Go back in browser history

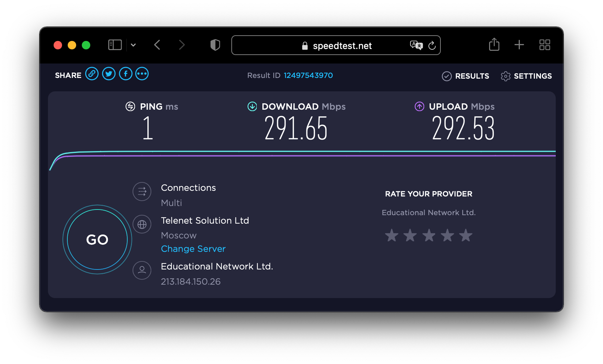[157, 45]
